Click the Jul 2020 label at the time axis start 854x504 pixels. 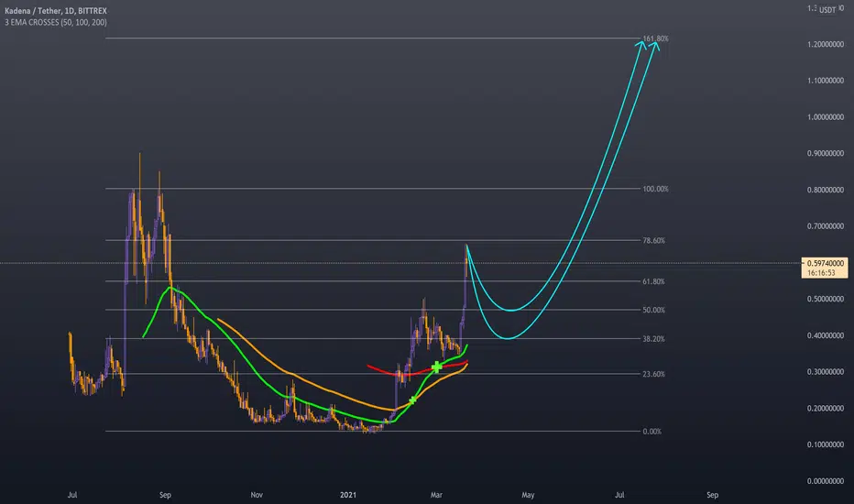pyautogui.click(x=72, y=495)
